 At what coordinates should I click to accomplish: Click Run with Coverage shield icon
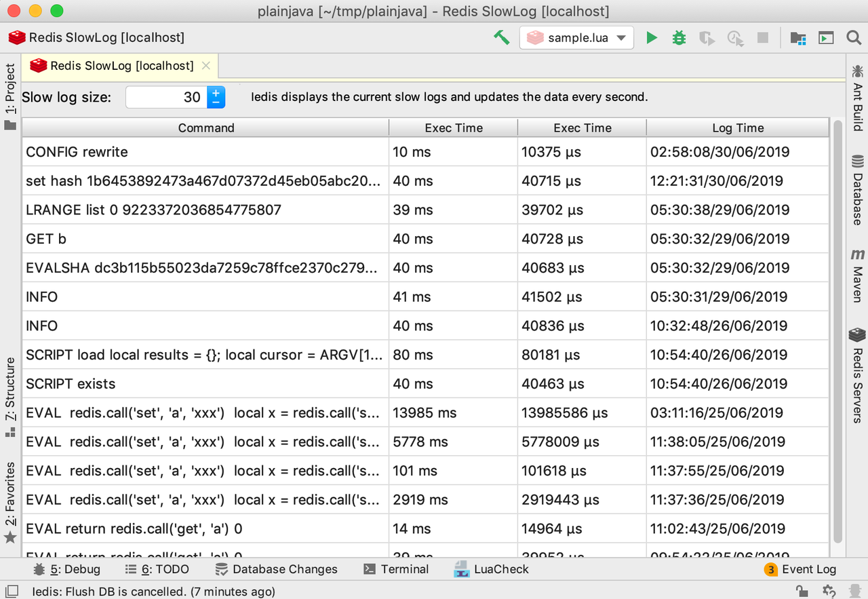(707, 38)
